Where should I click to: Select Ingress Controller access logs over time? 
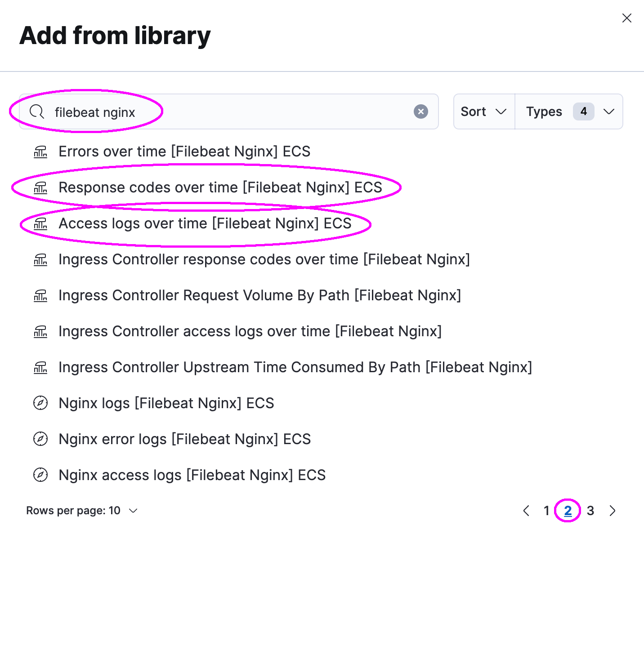click(250, 331)
